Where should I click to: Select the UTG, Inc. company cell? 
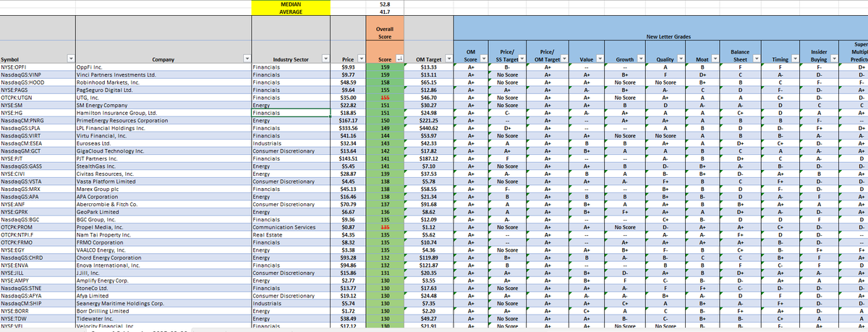[163, 96]
